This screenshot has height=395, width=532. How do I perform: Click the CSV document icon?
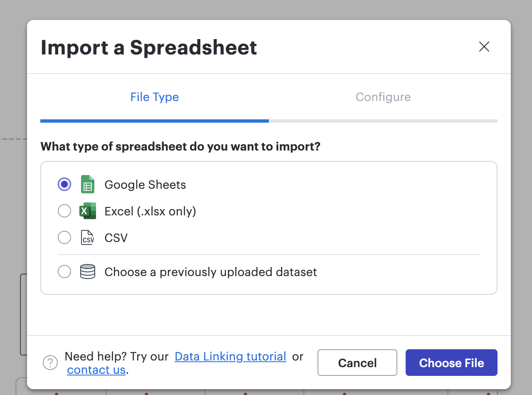coord(88,237)
